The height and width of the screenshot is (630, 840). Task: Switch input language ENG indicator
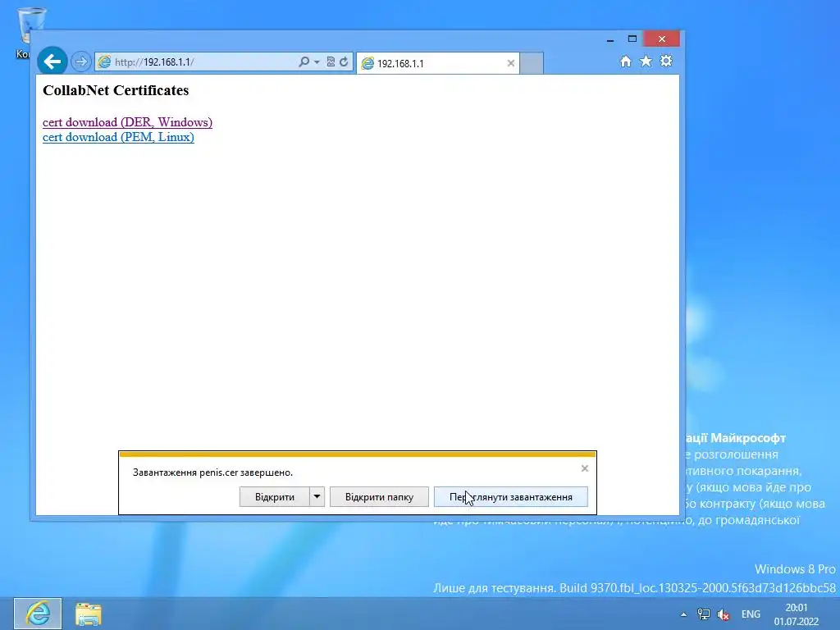(751, 614)
